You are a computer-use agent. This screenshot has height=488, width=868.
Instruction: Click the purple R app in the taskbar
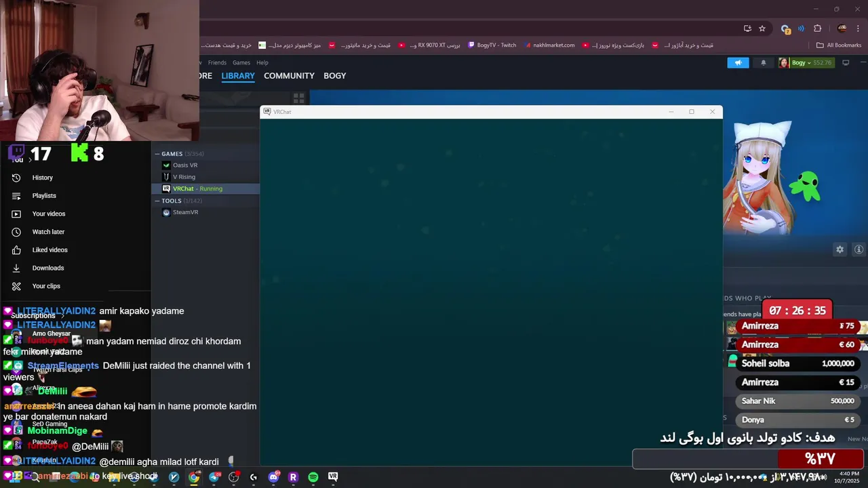tap(294, 477)
